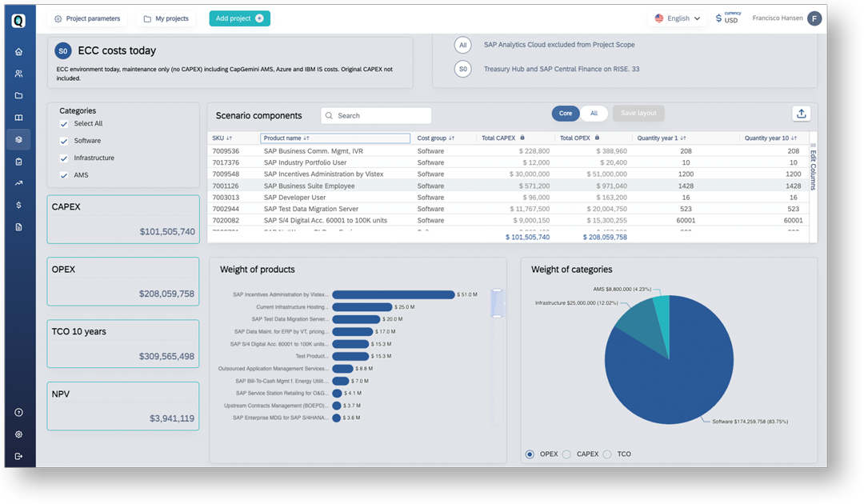
Task: Click the export icon above the table
Action: 801,114
